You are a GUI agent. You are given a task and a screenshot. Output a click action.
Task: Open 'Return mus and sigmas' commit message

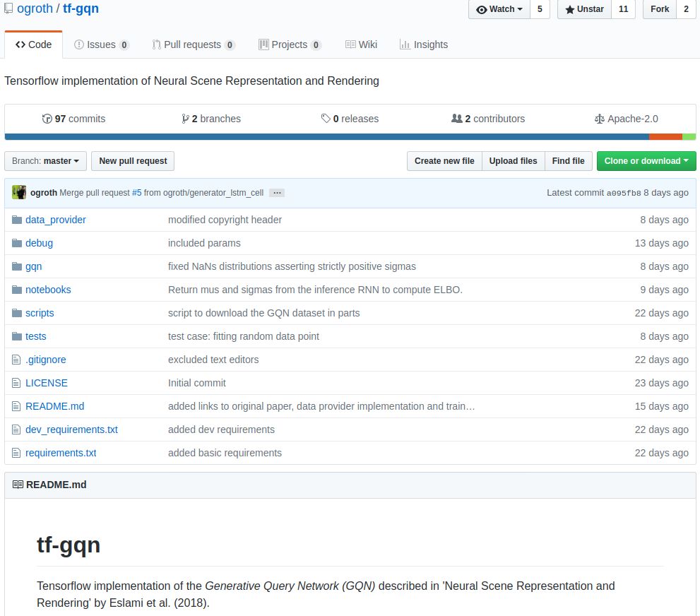tap(315, 290)
